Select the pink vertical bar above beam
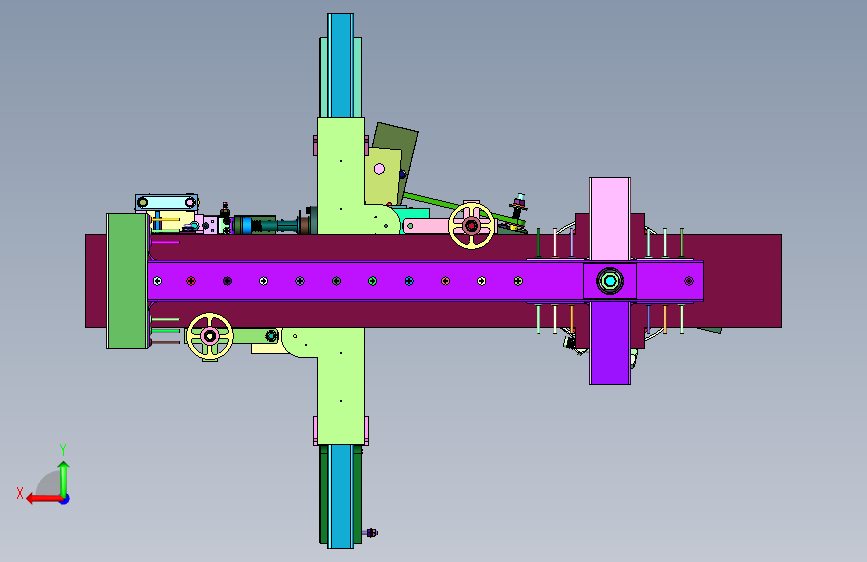Screen dimensions: 867x562 (x=610, y=219)
